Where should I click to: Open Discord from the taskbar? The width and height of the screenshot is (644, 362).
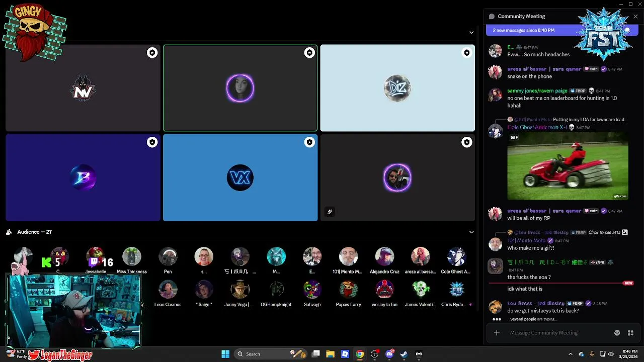point(389,354)
